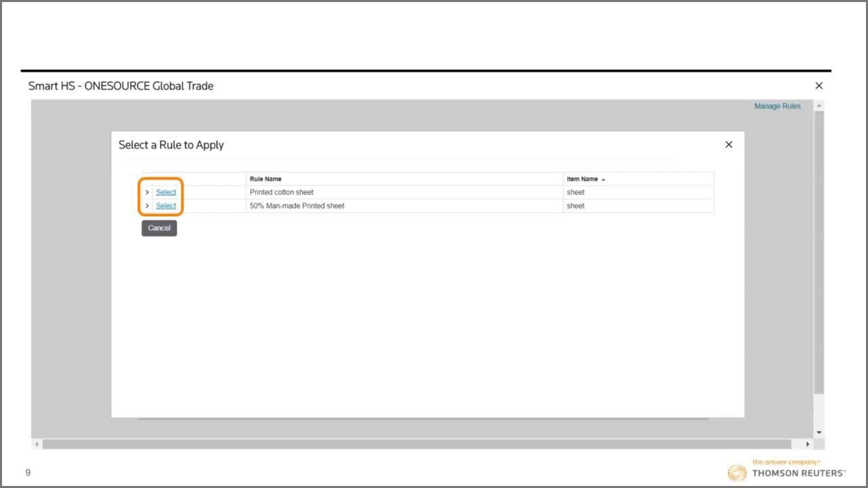Click the horizontal scrollbar left arrow
The width and height of the screenshot is (868, 488).
37,445
